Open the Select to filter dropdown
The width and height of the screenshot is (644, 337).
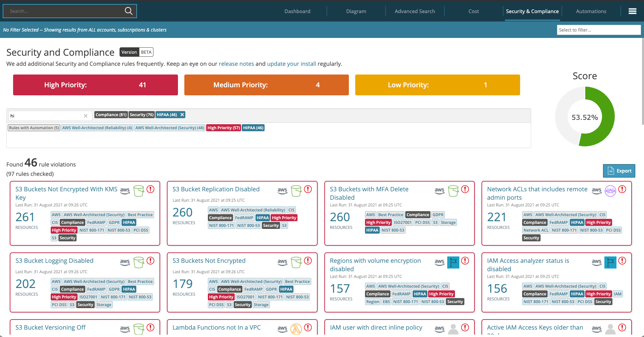pyautogui.click(x=599, y=30)
